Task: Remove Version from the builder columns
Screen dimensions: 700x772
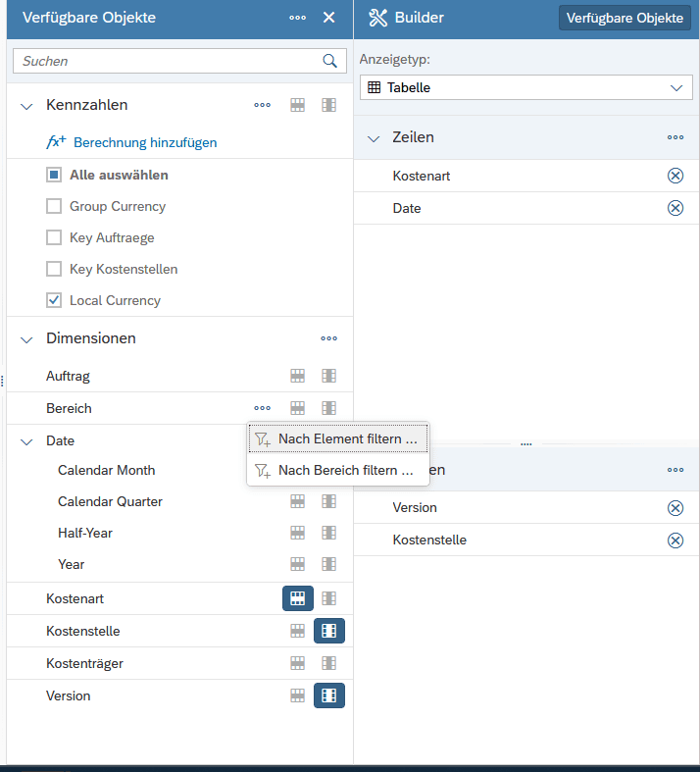Action: (675, 507)
